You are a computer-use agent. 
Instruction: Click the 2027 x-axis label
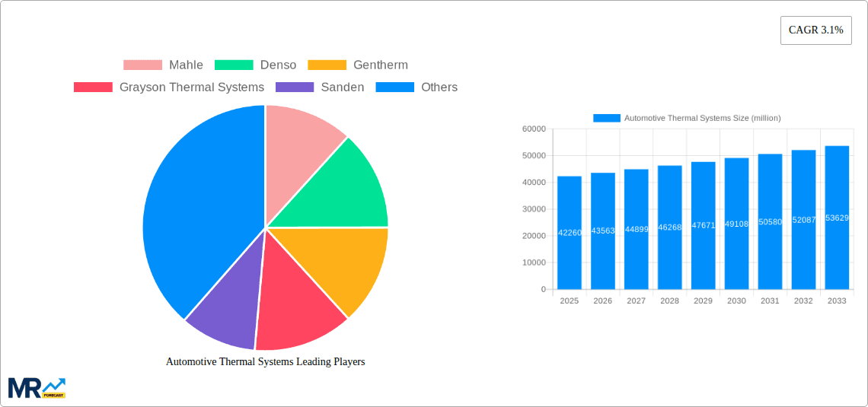point(637,300)
